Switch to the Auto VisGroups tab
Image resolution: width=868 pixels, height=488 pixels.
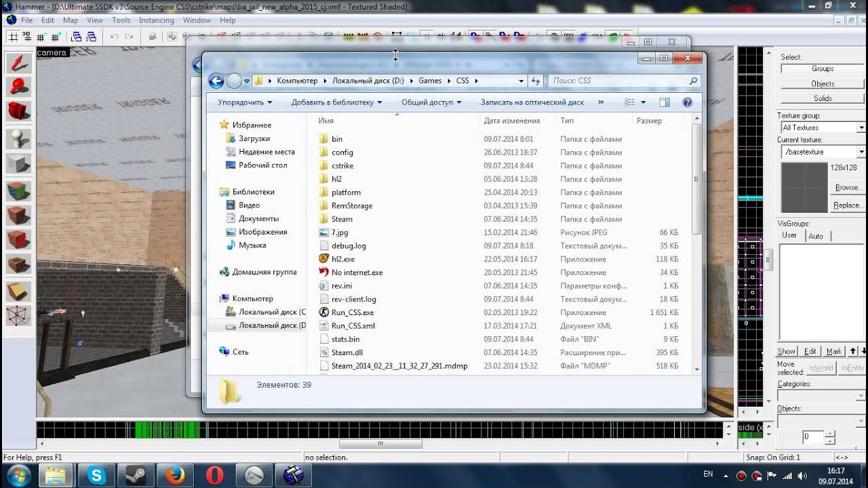point(816,236)
